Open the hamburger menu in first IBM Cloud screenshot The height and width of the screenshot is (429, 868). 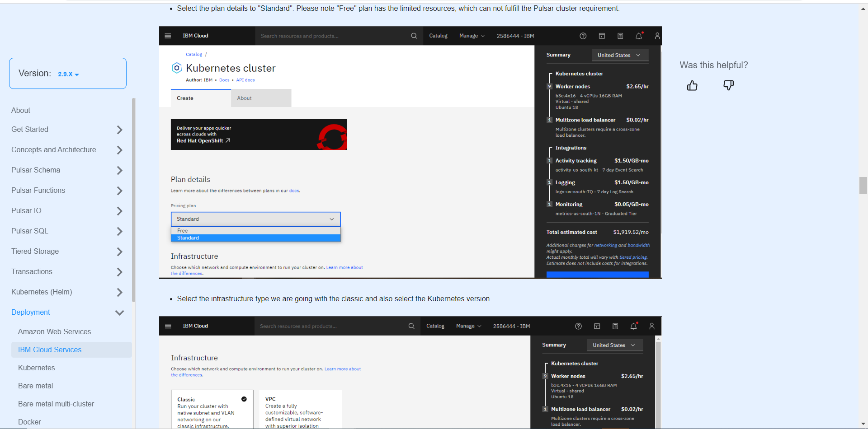coord(168,36)
